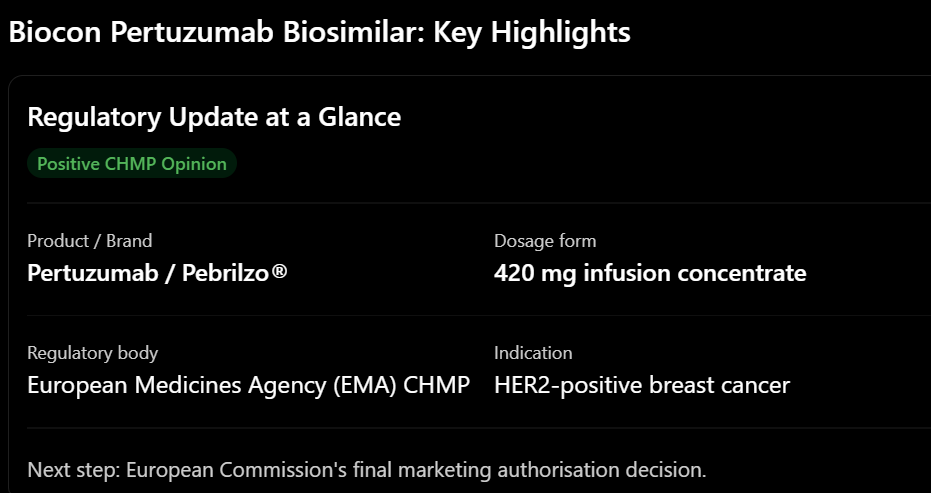Click the word Biocon in page heading
The image size is (931, 493).
pos(55,33)
